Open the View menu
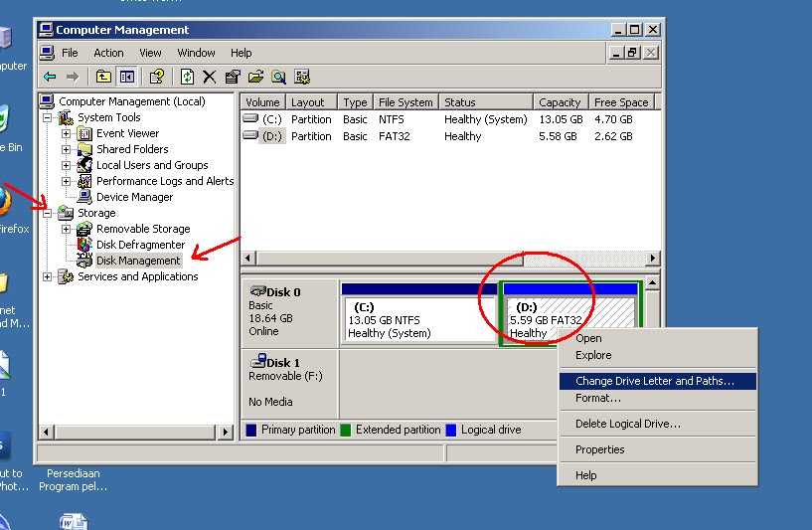The width and height of the screenshot is (812, 530). tap(150, 53)
